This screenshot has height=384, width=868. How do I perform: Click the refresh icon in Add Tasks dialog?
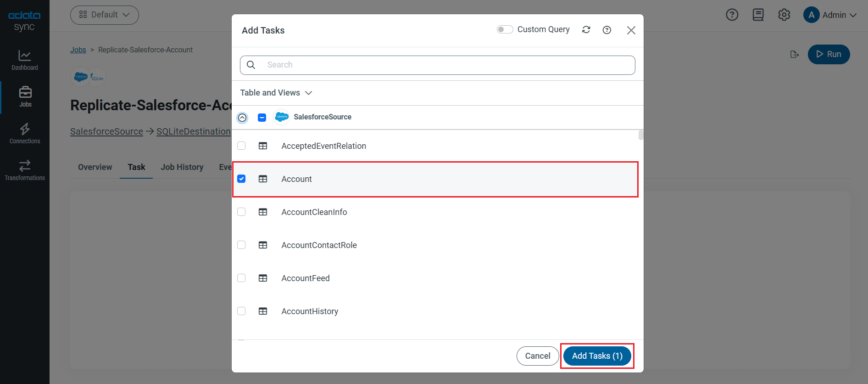(x=586, y=30)
